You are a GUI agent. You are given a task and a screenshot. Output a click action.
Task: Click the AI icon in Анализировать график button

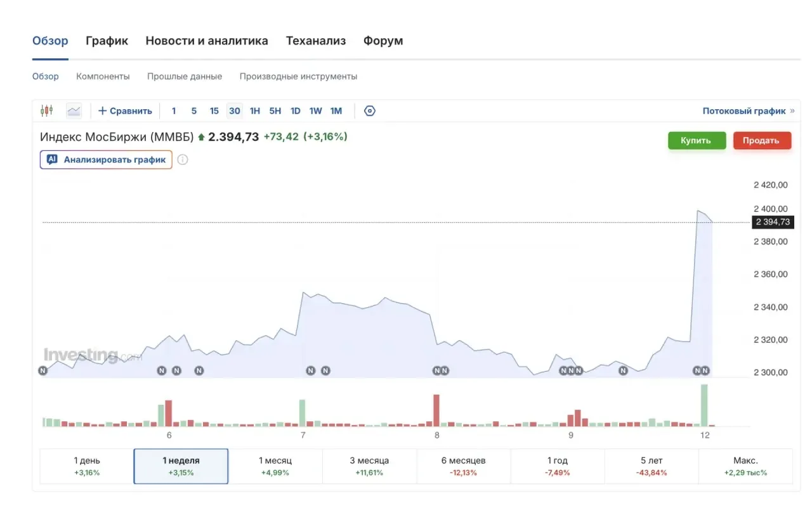(53, 160)
